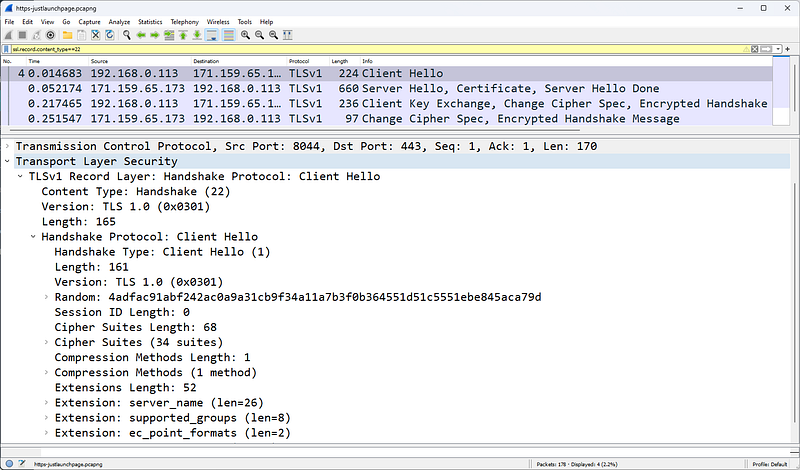Click the Info column header
The image size is (800, 470).
[x=566, y=61]
